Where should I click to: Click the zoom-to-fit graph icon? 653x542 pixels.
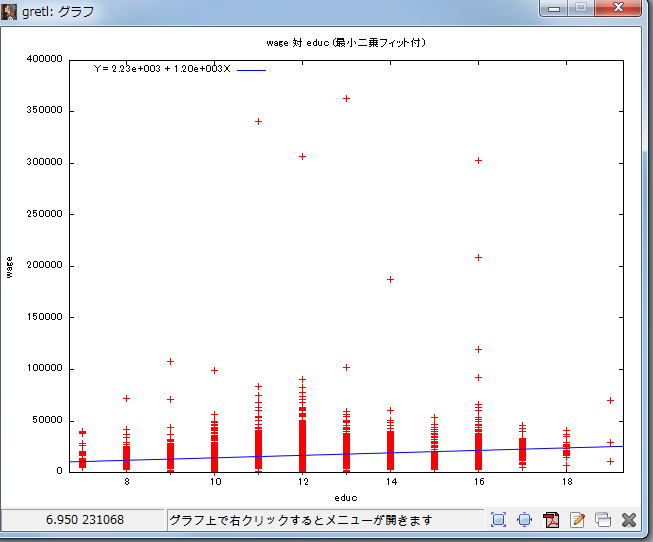(498, 520)
